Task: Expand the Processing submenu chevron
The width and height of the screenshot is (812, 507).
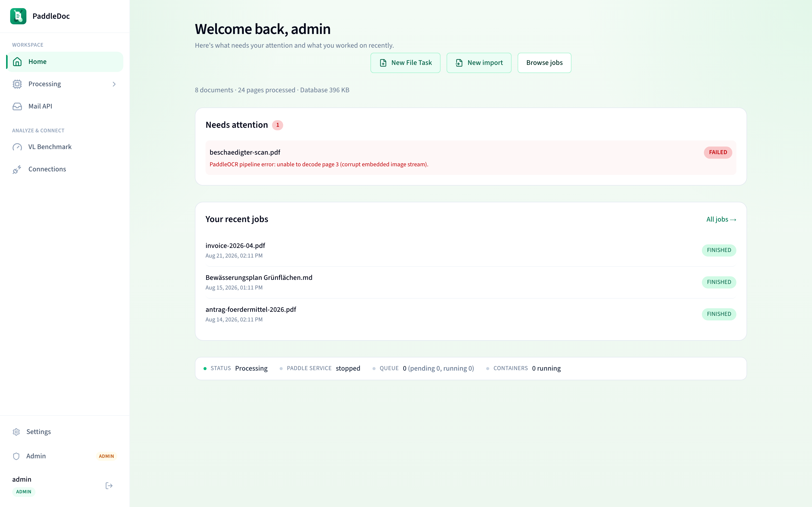Action: (x=114, y=84)
